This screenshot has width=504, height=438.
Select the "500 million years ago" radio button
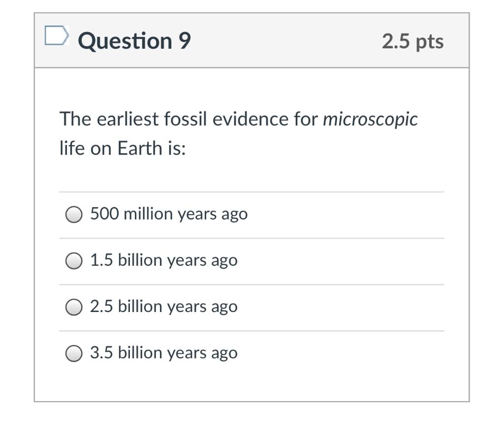point(74,215)
